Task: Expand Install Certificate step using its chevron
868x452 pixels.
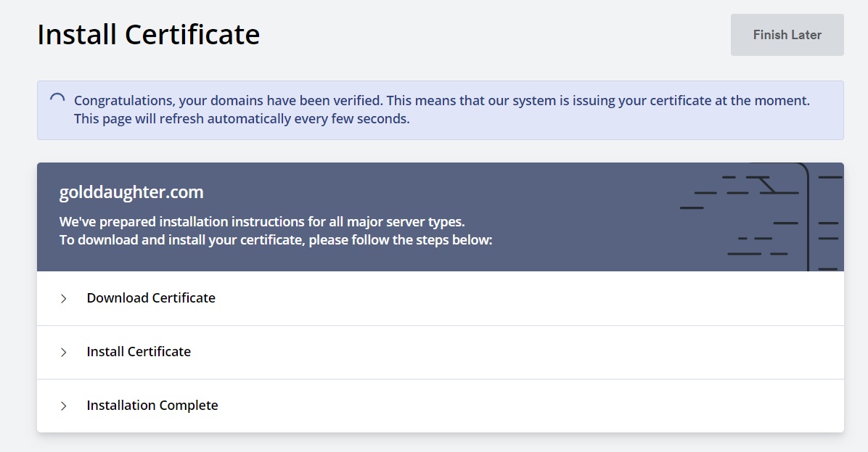Action: (x=64, y=352)
